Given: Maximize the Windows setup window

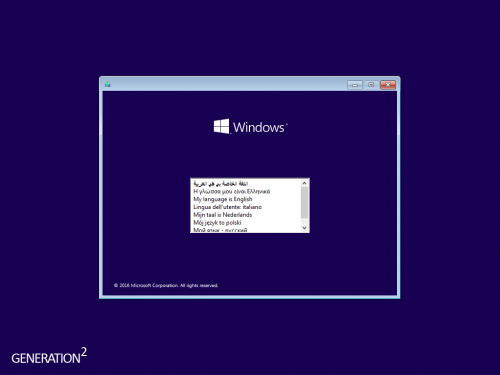Looking at the screenshot, I should [371, 85].
